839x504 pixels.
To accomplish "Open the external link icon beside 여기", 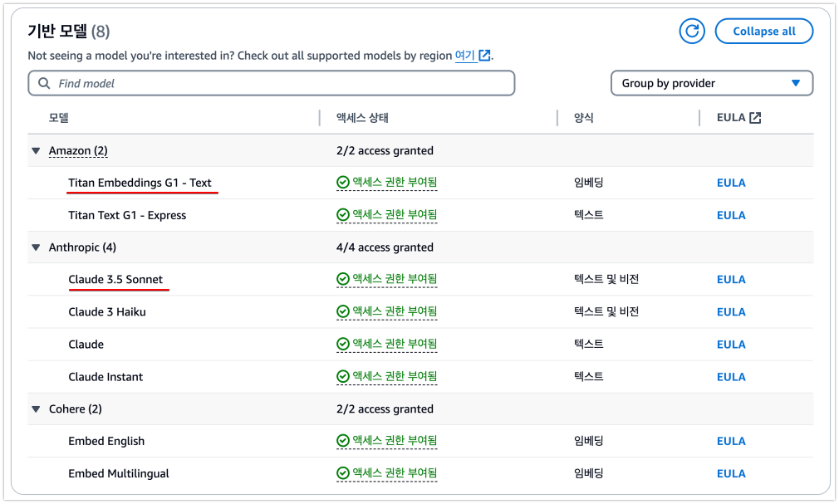I will [484, 55].
